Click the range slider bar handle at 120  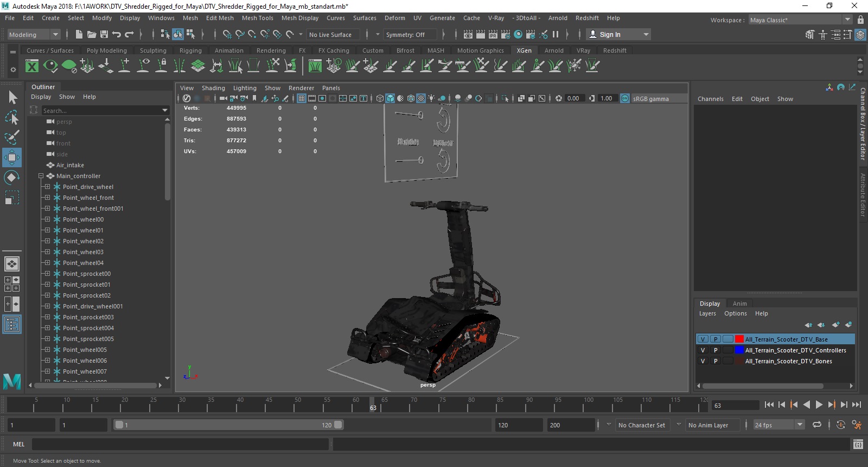click(x=338, y=425)
